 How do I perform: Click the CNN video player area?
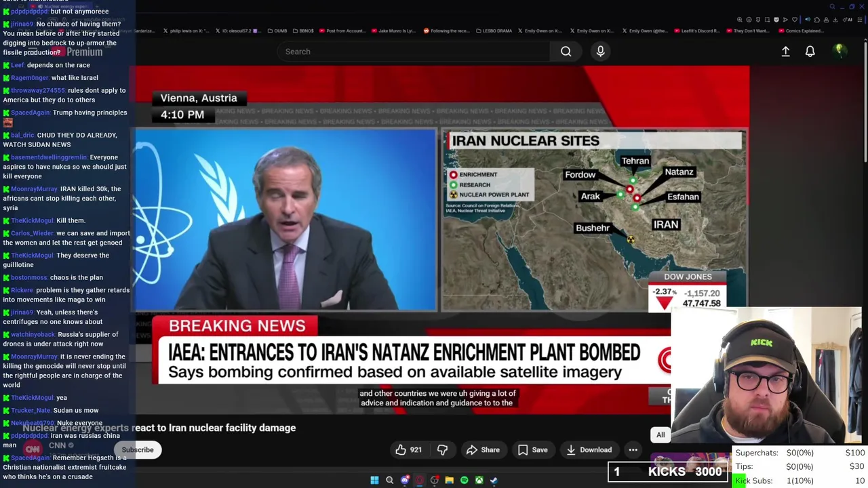click(442, 239)
